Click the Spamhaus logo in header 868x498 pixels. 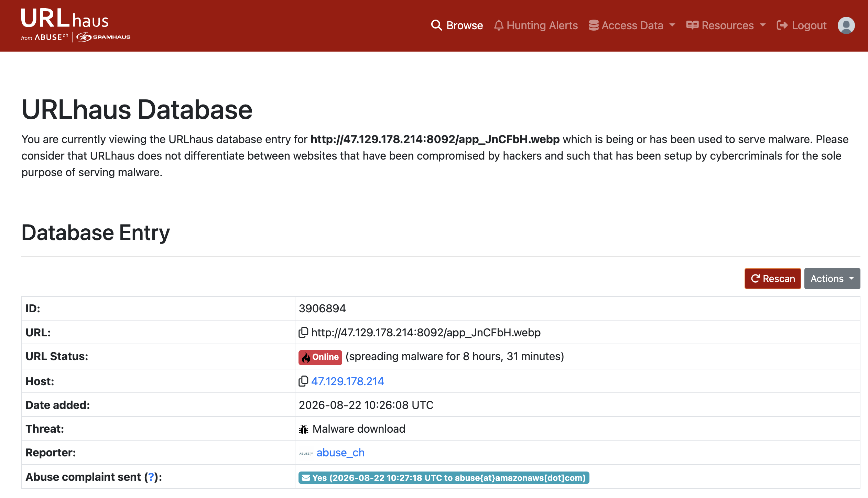pos(104,37)
